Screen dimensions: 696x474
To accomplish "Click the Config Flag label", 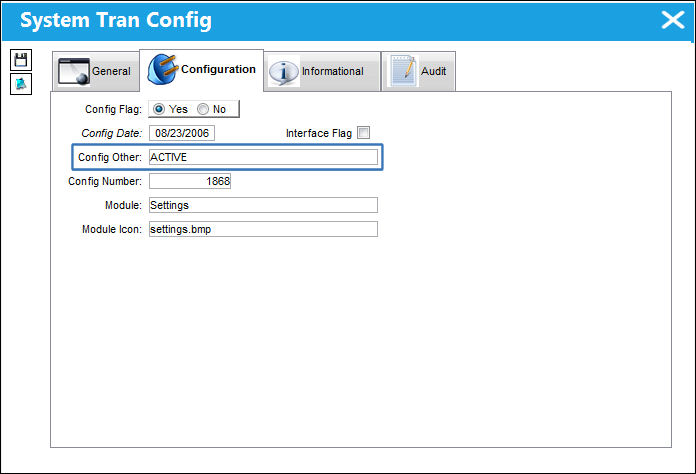I will tap(114, 109).
